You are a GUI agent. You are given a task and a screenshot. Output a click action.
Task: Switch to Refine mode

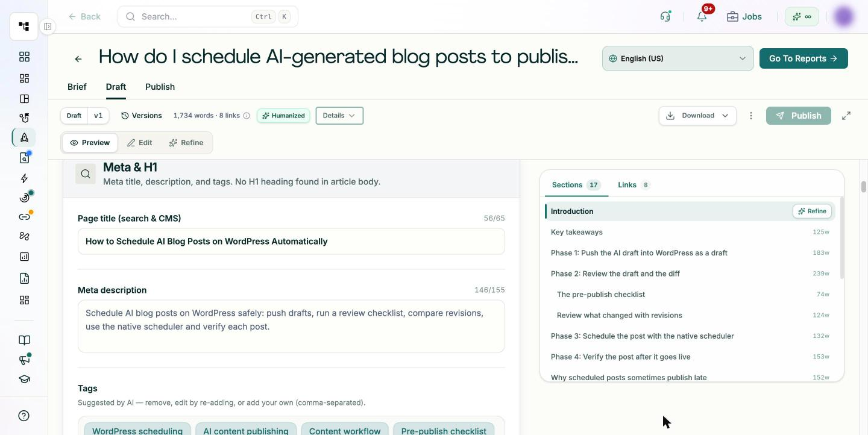pos(186,143)
